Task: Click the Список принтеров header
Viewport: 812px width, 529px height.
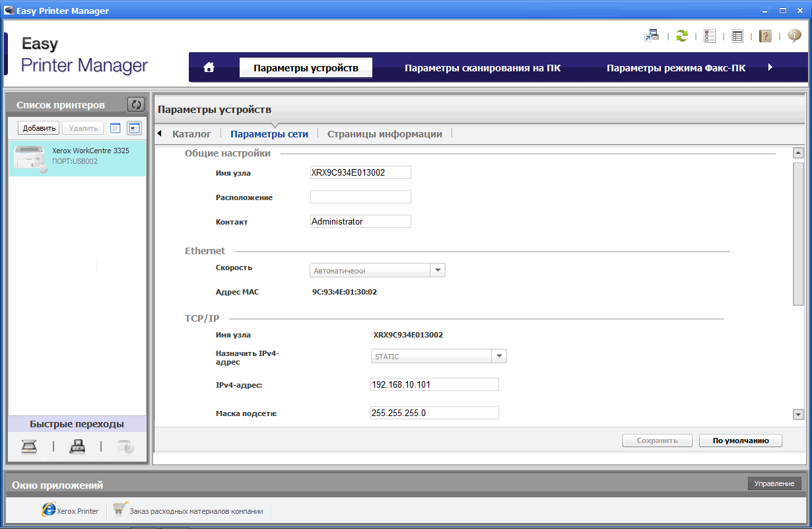Action: pos(61,104)
